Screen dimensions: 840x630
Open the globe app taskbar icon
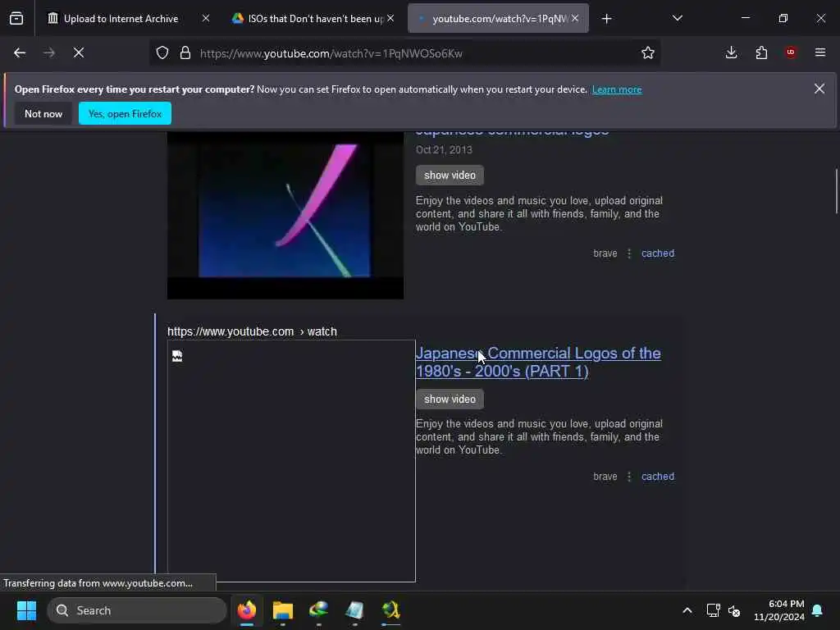pyautogui.click(x=319, y=610)
